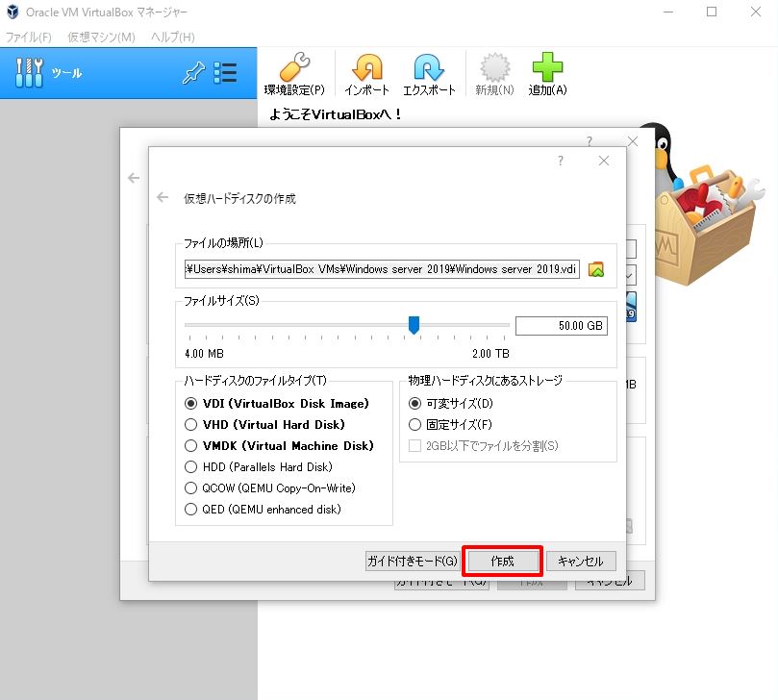This screenshot has width=778, height=700.
Task: Click the ツール tools icon in sidebar
Action: pyautogui.click(x=29, y=73)
